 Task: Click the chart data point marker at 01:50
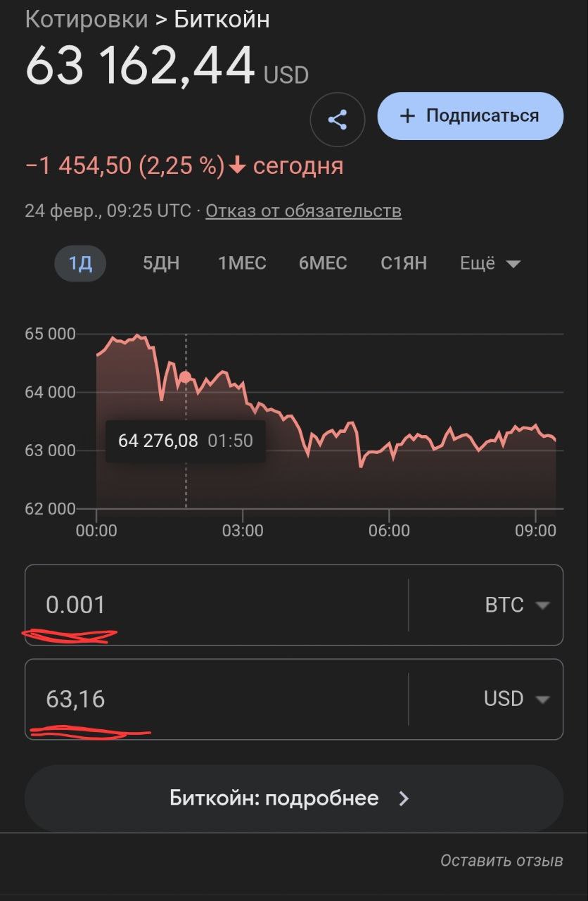pyautogui.click(x=186, y=377)
